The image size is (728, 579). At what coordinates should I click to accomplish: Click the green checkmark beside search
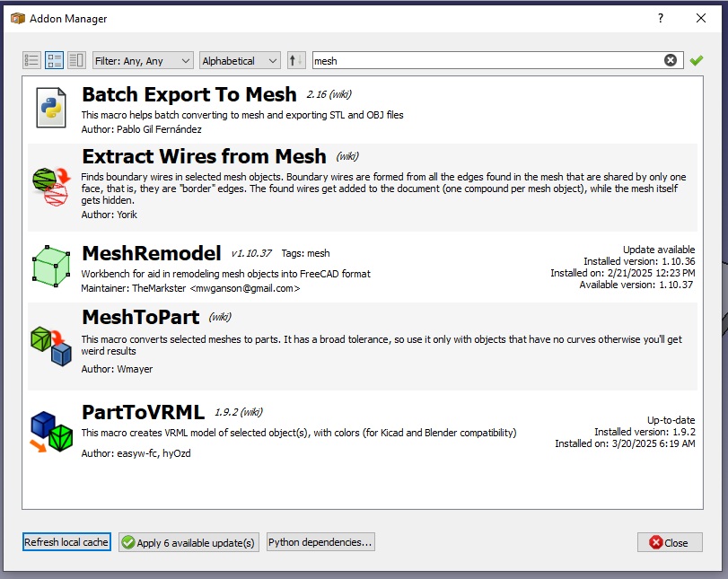696,60
